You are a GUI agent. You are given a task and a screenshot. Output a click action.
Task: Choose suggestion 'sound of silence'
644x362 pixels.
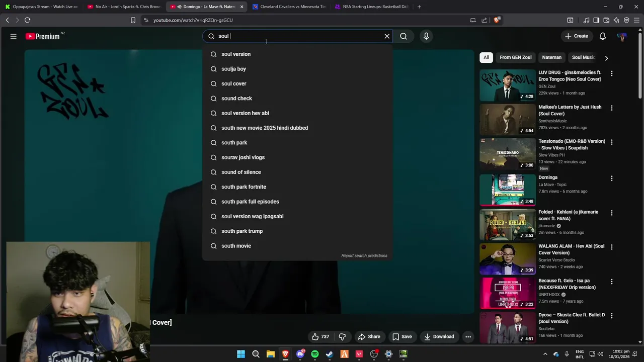point(297,172)
